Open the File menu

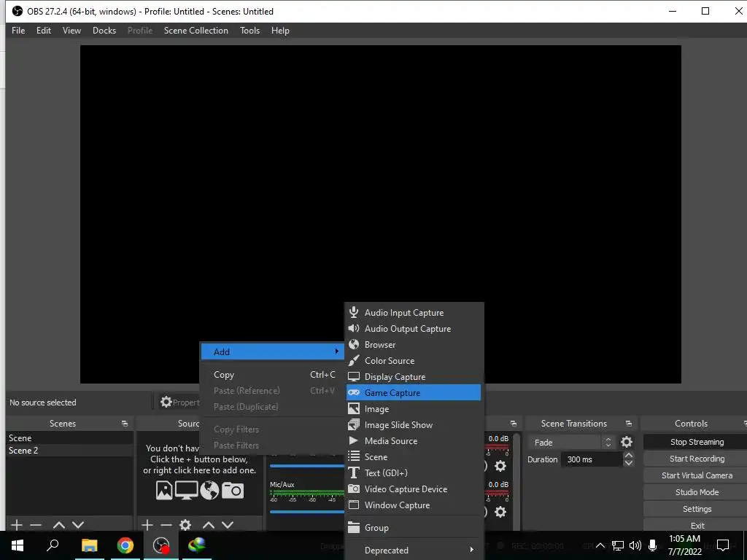18,31
